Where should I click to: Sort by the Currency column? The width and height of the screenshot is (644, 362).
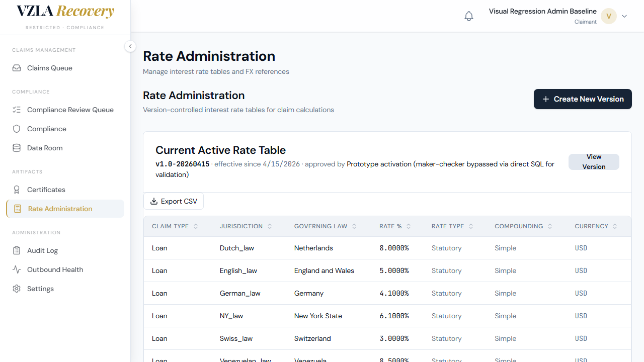[x=596, y=226]
